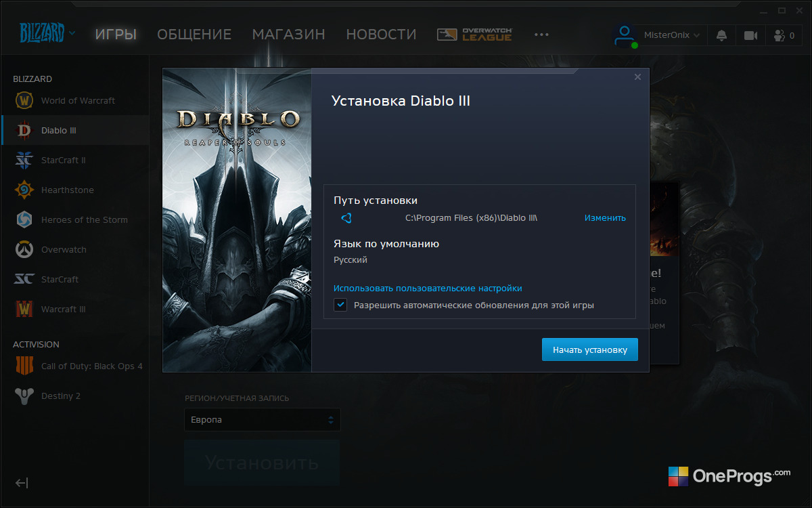Collapse sidebar with the arrow icon

22,483
